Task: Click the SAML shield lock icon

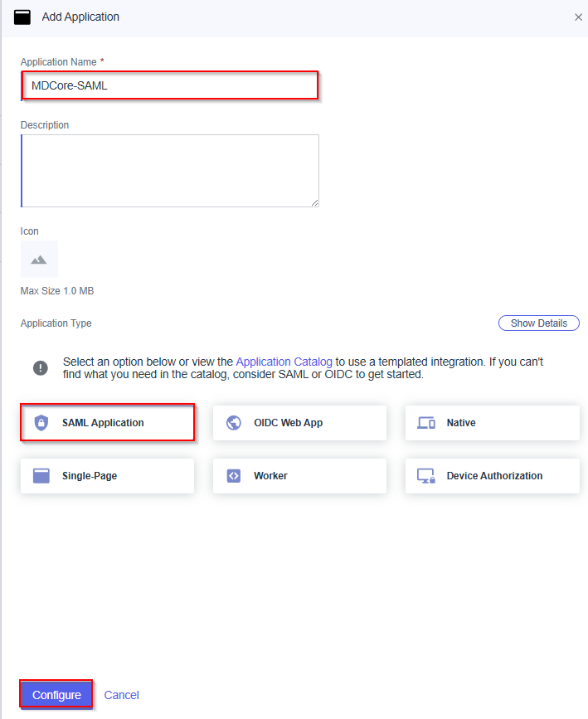Action: (x=41, y=423)
